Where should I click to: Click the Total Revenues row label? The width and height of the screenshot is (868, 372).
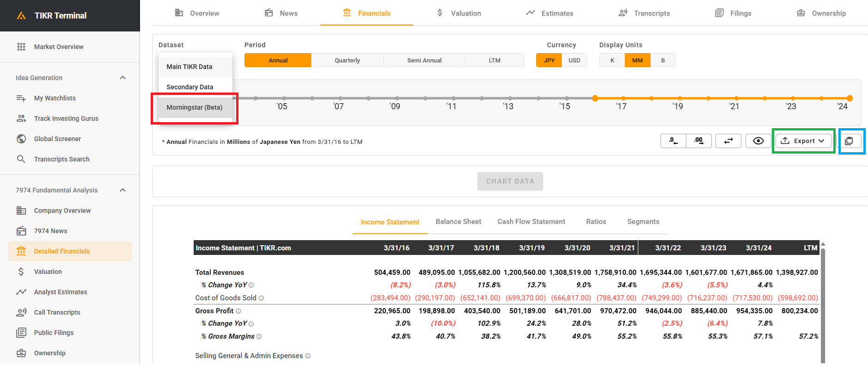coord(220,273)
